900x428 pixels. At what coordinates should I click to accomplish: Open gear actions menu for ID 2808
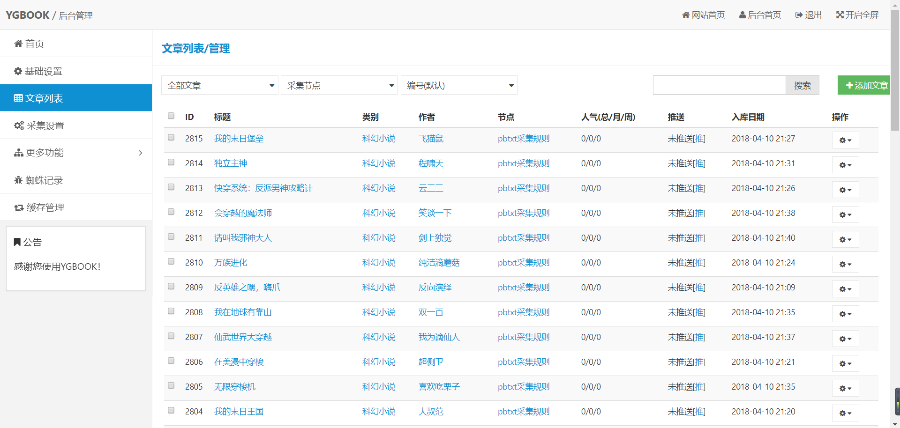click(845, 314)
